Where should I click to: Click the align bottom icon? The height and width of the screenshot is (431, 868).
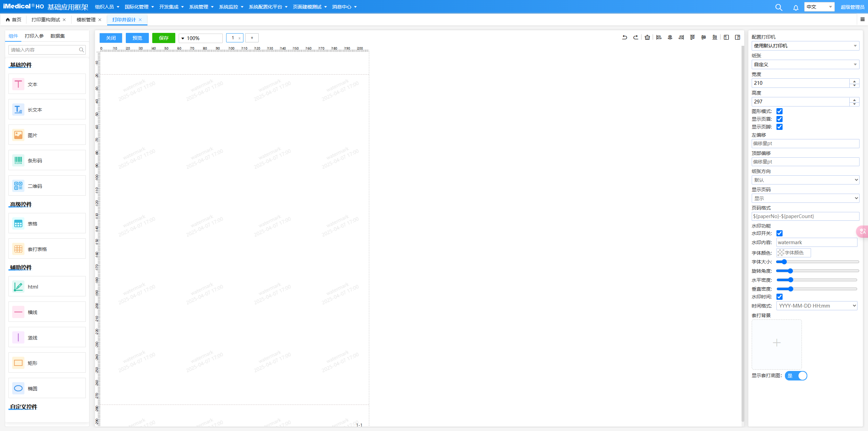pos(715,37)
